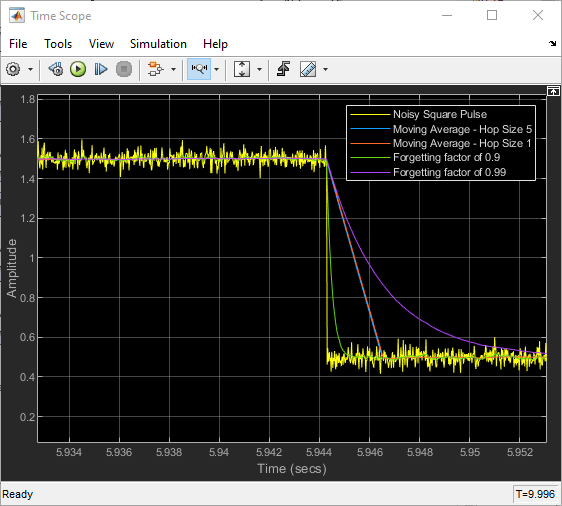Click the Scale Y-axis limits icon
The height and width of the screenshot is (506, 562).
coord(242,69)
